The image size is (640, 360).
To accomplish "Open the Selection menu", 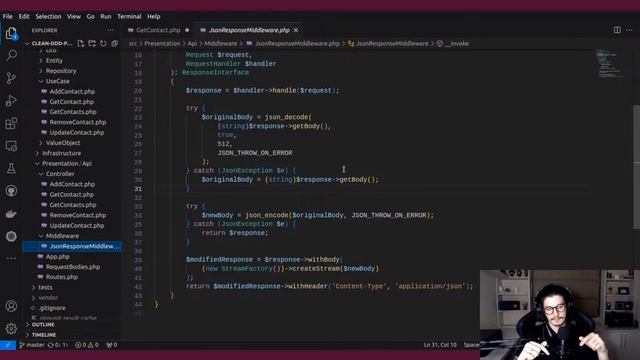I will (48, 16).
